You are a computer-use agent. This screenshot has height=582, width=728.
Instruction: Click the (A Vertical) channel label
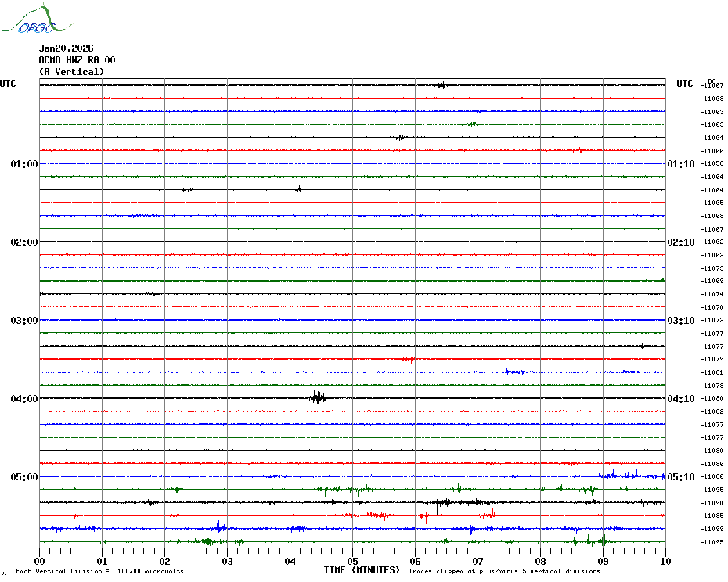coord(71,72)
